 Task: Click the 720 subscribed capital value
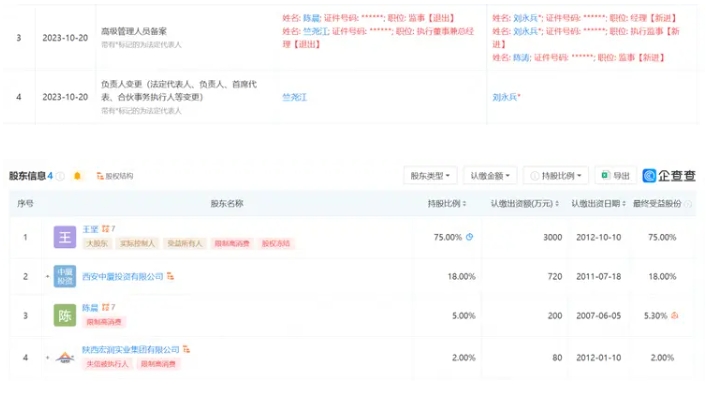pos(555,276)
